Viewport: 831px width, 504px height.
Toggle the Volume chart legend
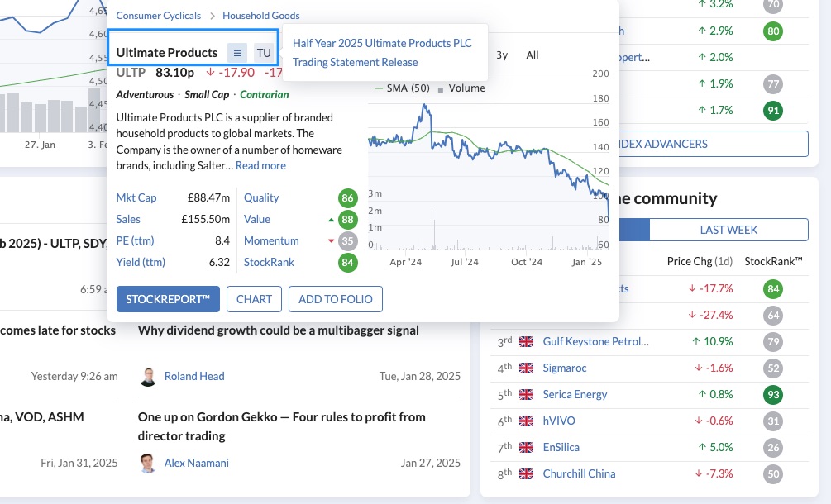coord(461,88)
